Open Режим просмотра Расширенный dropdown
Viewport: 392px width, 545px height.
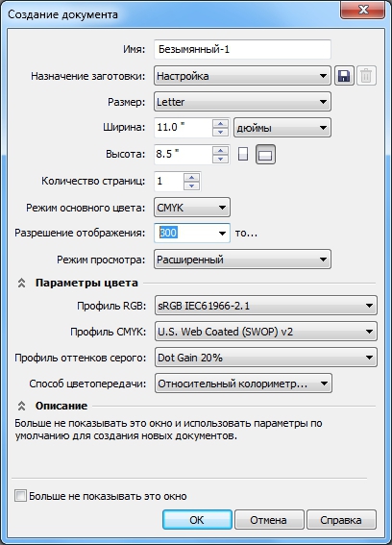tap(242, 260)
